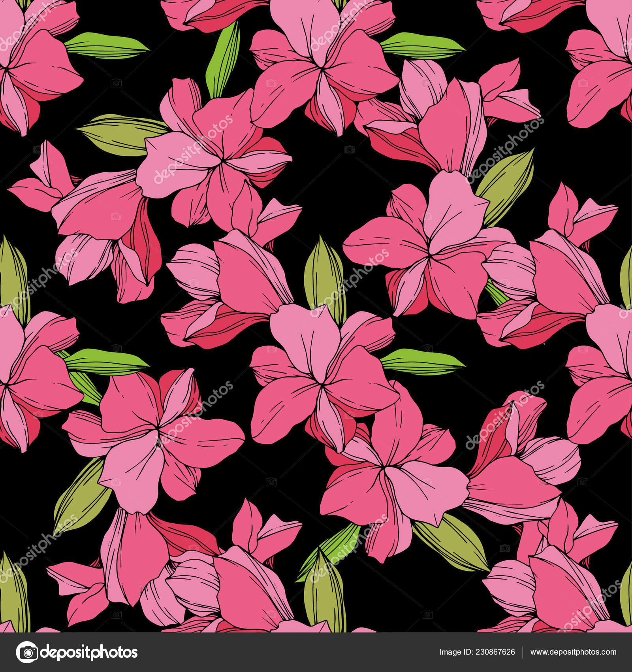Click the depositphotos camera logo icon
This screenshot has height=672, width=632.
click(27, 652)
